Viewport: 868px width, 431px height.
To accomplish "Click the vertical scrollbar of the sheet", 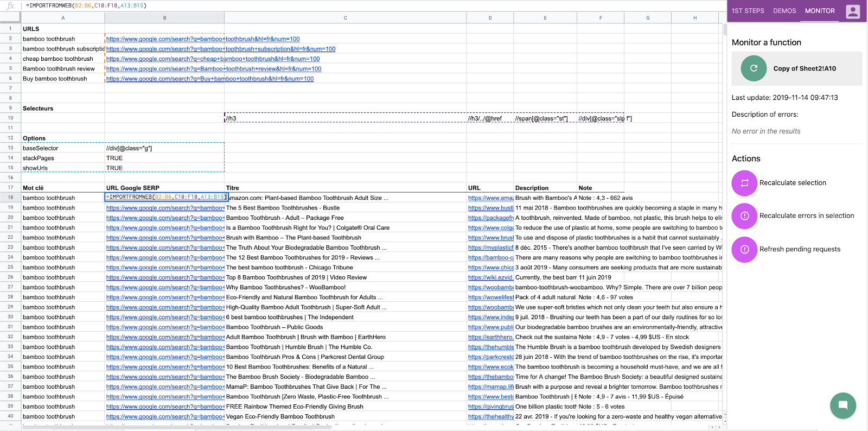I will (725, 30).
